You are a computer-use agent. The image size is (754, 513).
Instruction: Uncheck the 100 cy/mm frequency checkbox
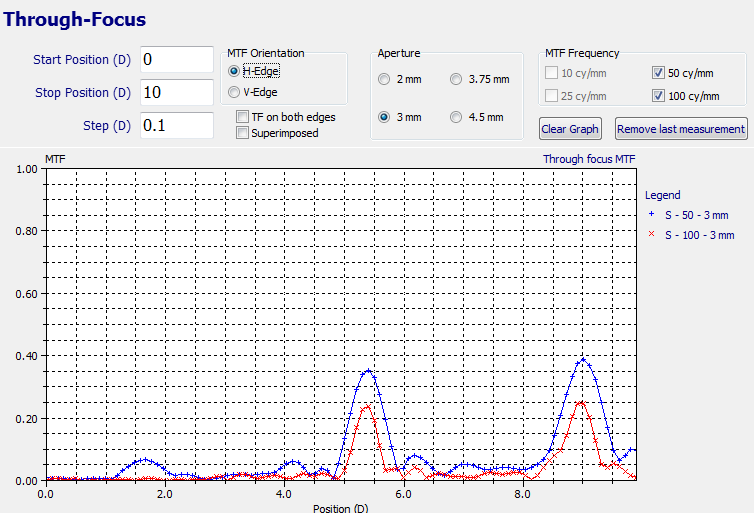coord(658,96)
